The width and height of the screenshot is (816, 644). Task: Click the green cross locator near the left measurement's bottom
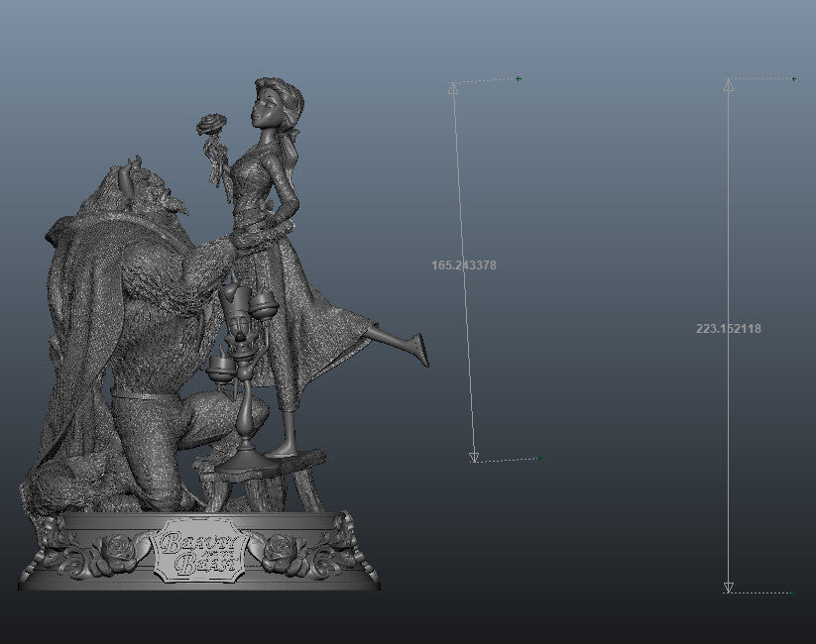tap(542, 459)
